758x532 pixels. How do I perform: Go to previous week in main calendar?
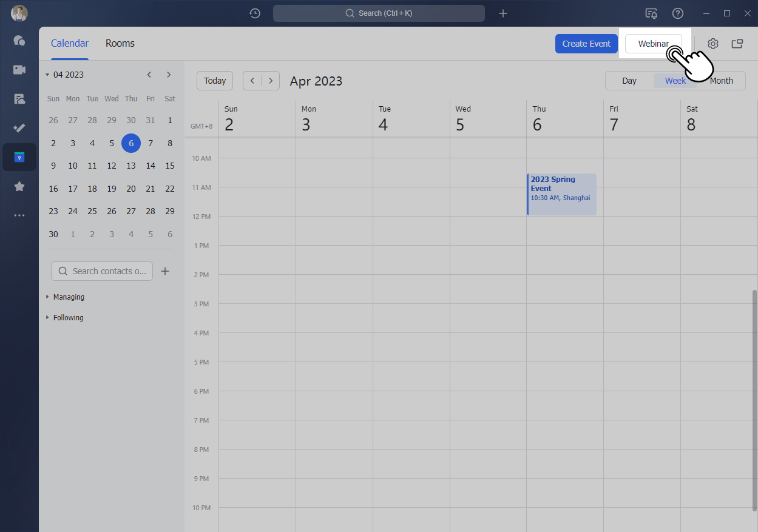click(x=252, y=81)
